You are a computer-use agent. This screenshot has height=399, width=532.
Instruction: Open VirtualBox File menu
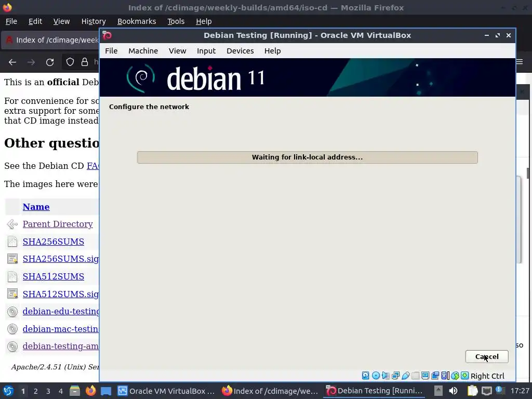pos(111,51)
